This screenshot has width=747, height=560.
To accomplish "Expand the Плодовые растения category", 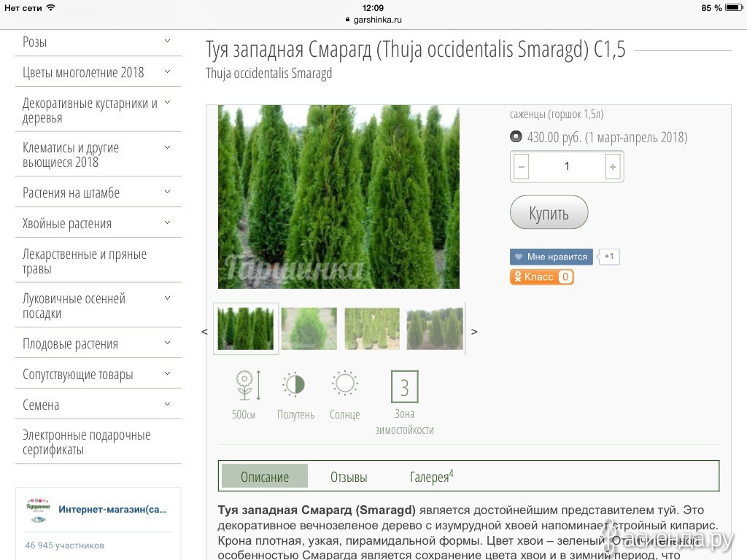I will point(167,343).
